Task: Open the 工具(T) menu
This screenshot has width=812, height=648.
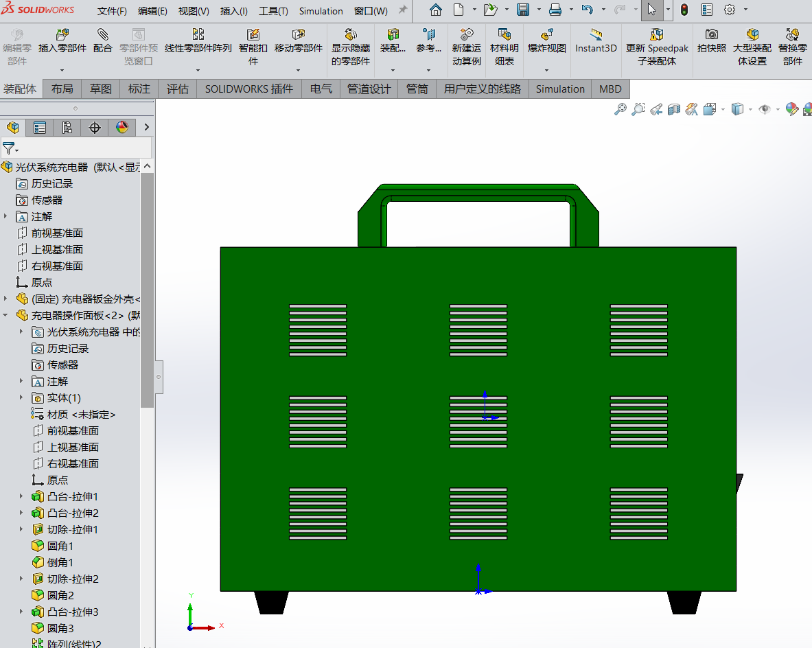Action: click(x=273, y=11)
